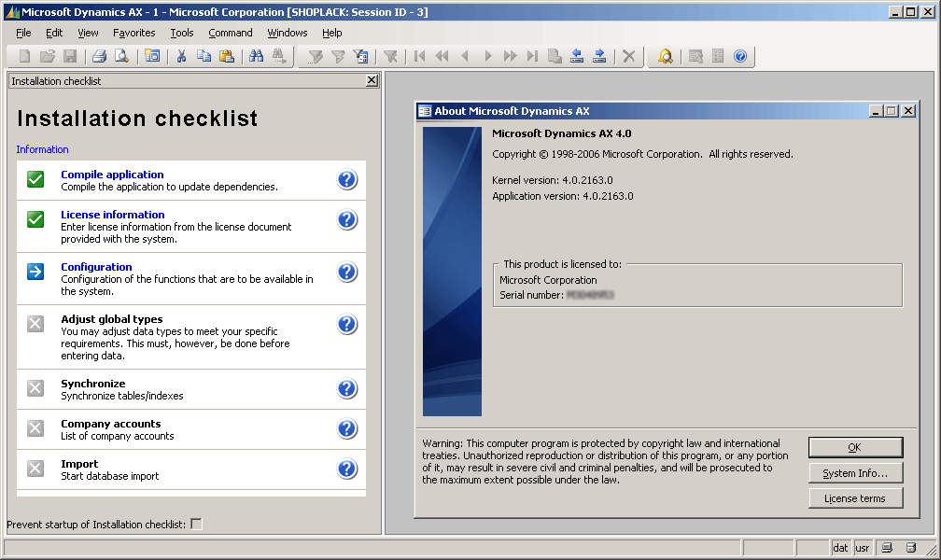This screenshot has width=941, height=560.
Task: Click the blue arrow beside Configuration
Action: click(35, 272)
